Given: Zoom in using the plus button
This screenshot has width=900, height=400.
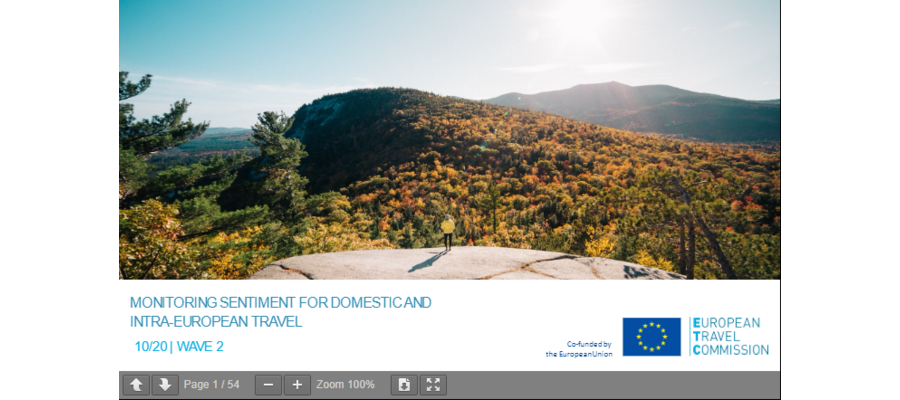Looking at the screenshot, I should coord(297,385).
